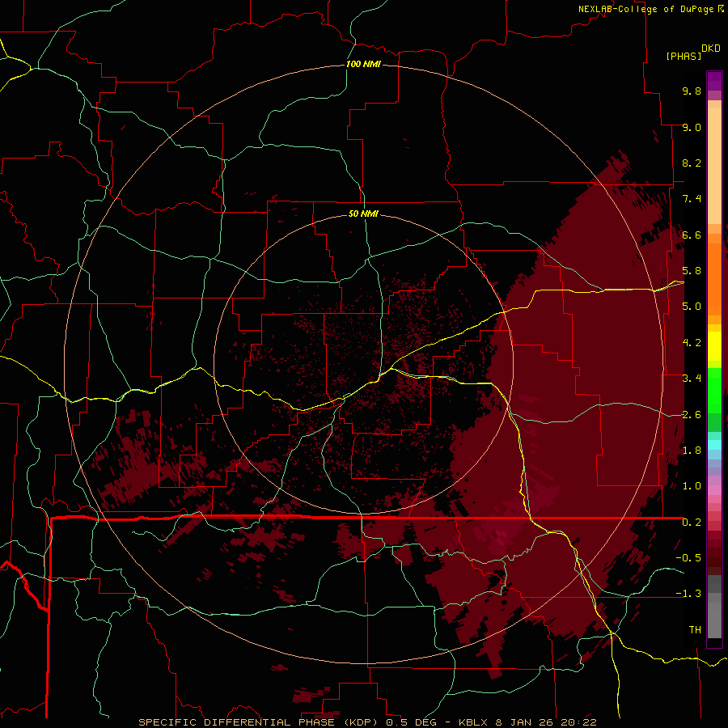The width and height of the screenshot is (728, 728).
Task: Select the DKD label above the color scale
Action: click(711, 49)
